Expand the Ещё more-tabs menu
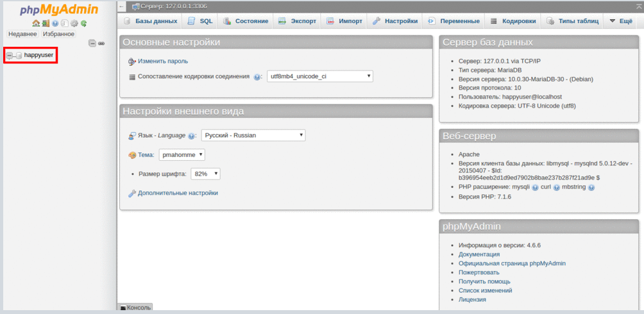 point(621,21)
